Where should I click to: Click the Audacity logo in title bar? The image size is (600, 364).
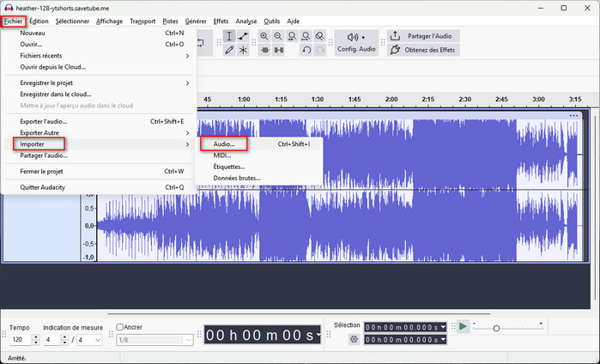(x=9, y=8)
